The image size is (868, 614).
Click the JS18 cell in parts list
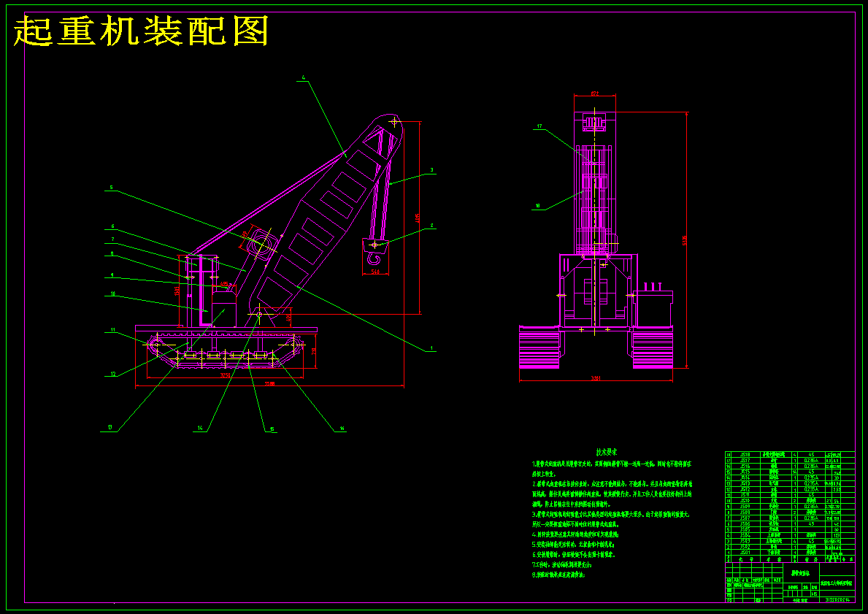click(745, 455)
